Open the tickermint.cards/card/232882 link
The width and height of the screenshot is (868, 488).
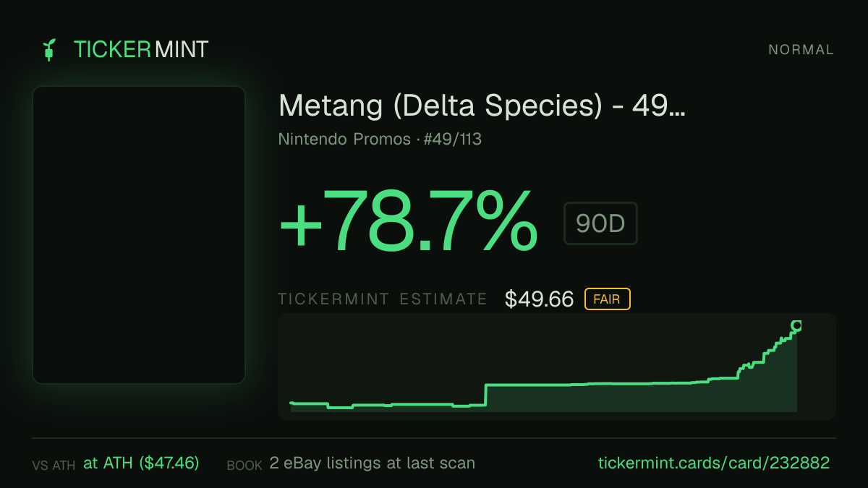point(714,463)
